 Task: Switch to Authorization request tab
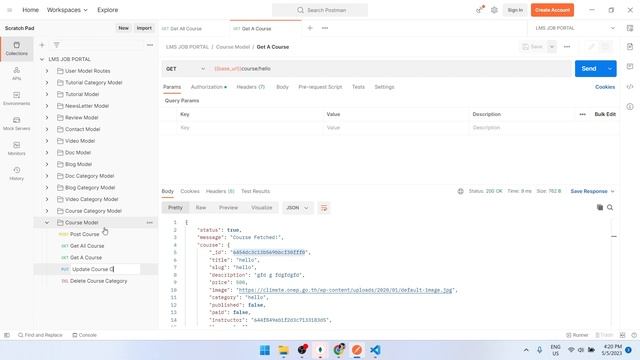pos(209,87)
